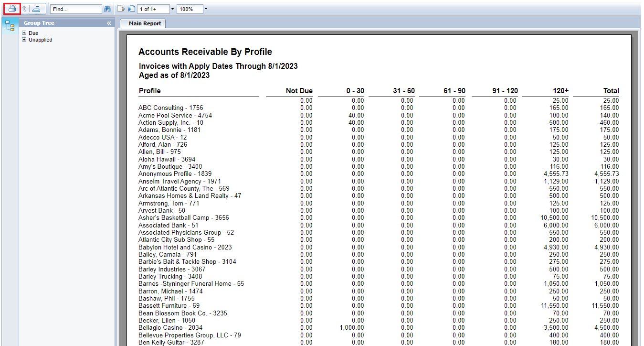Click the Profile column header

pos(149,91)
